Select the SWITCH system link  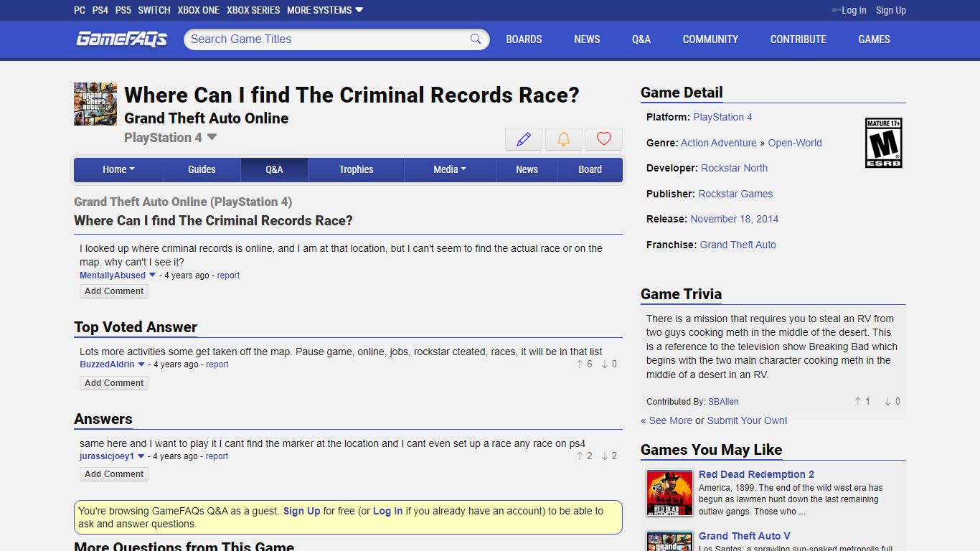pyautogui.click(x=154, y=10)
